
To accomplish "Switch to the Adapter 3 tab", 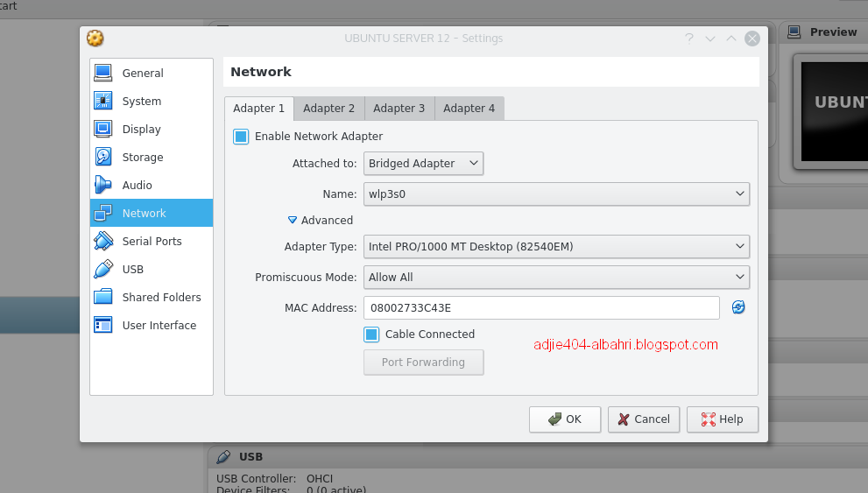I will click(399, 109).
